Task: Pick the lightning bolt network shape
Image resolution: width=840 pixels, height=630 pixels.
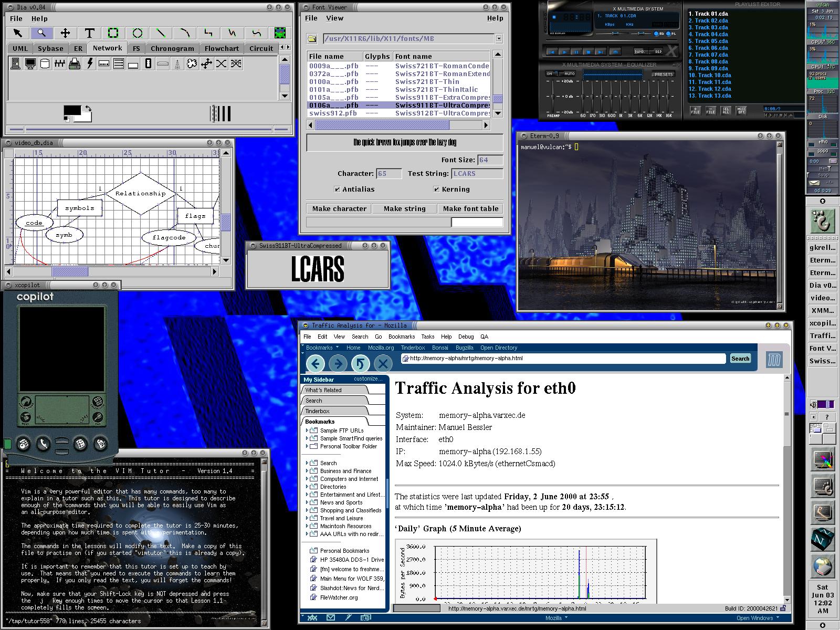Action: pos(89,64)
